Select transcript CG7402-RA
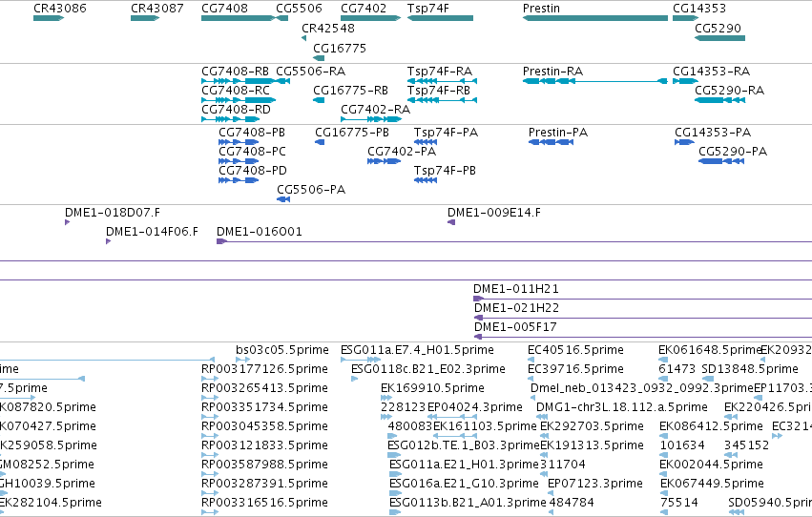The width and height of the screenshot is (812, 517). 371,119
